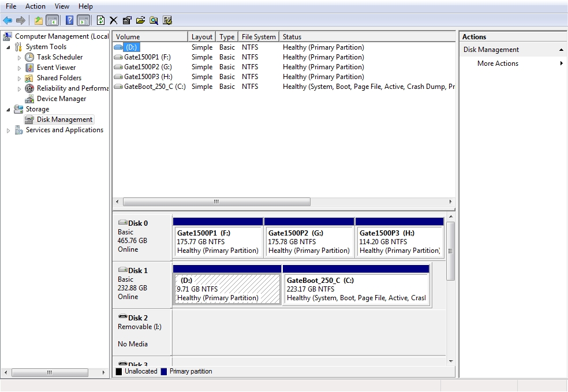Viewport: 568px width, 392px height.
Task: Open the Action menu
Action: pyautogui.click(x=35, y=6)
